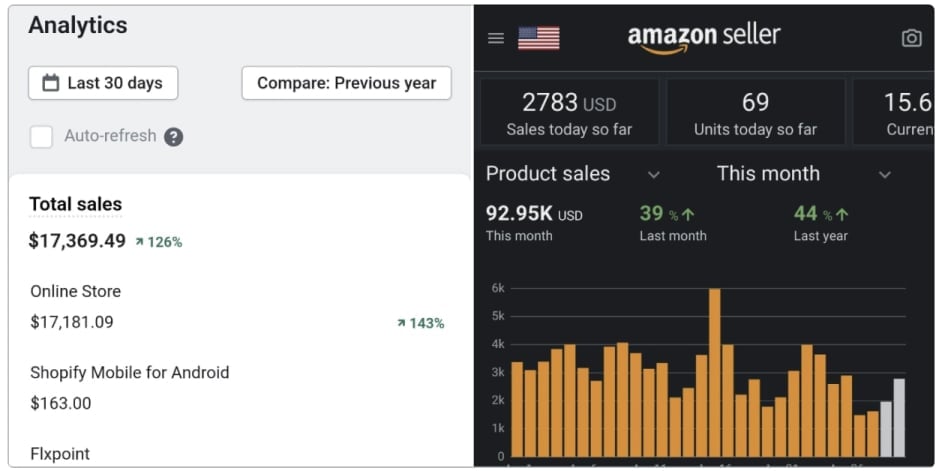The height and width of the screenshot is (471, 940).
Task: Click the green up arrow beside 39%
Action: click(688, 214)
